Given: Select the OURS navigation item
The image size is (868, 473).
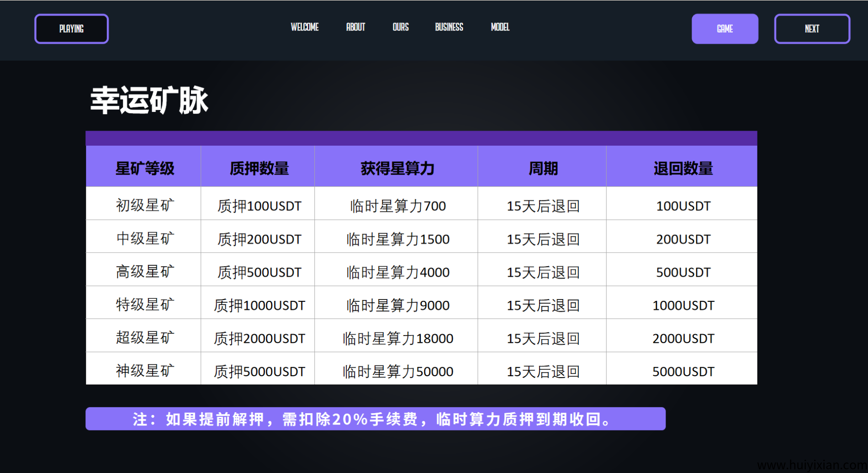Looking at the screenshot, I should point(401,27).
